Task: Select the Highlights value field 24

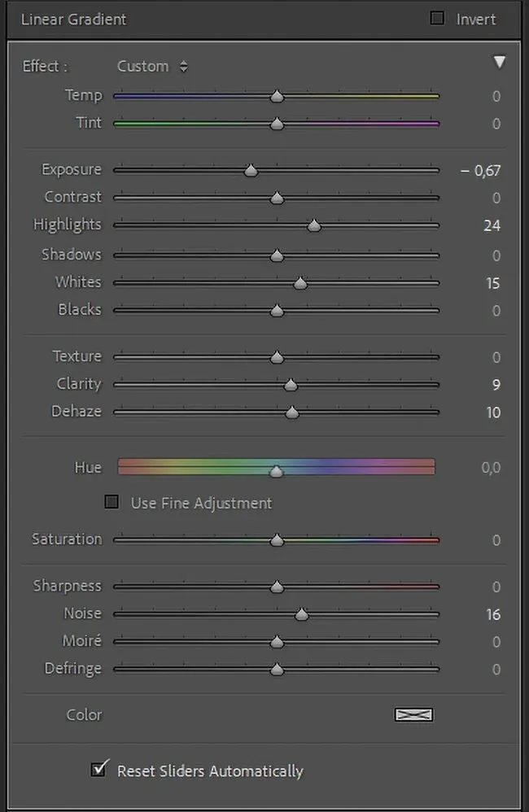Action: (x=492, y=225)
